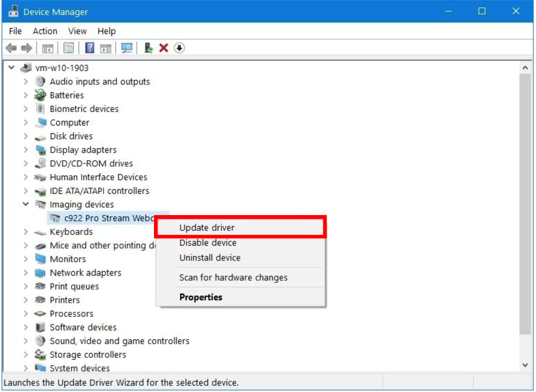This screenshot has width=536, height=392.
Task: Click the Back arrow toolbar icon
Action: pyautogui.click(x=11, y=48)
